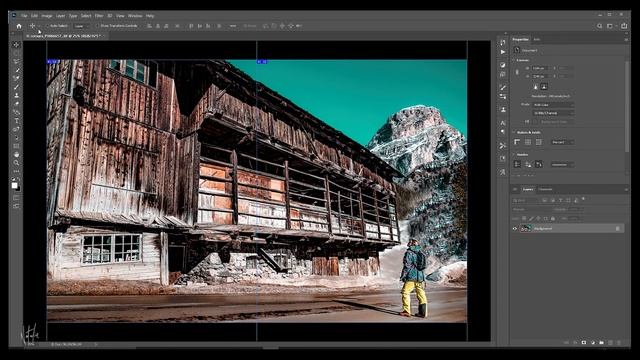640x360 pixels.
Task: Click the canvas height input field
Action: tap(540, 76)
